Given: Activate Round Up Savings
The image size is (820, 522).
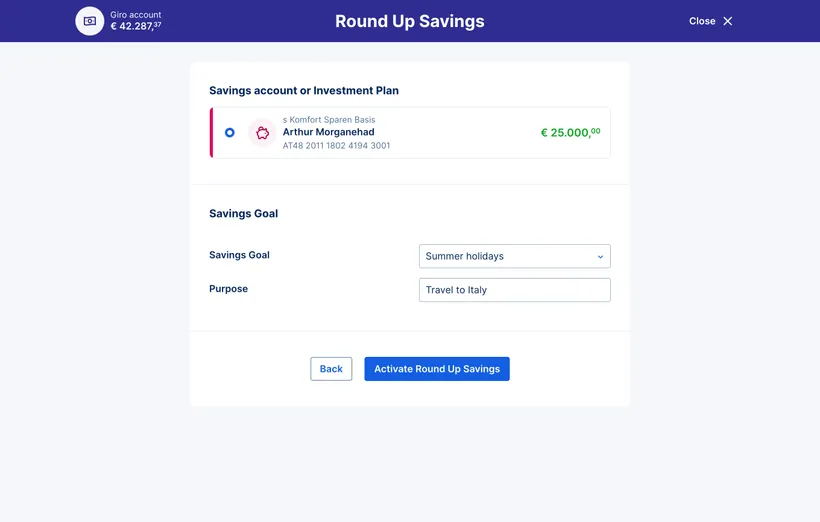Looking at the screenshot, I should 437,369.
